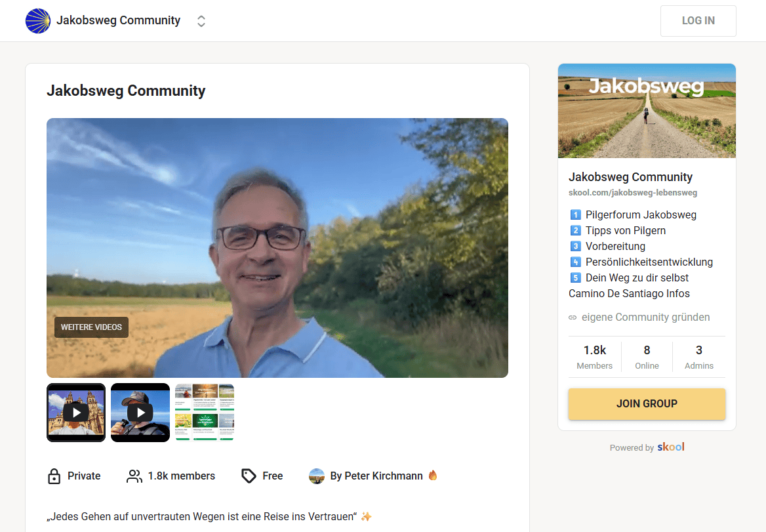Click the Jakobsweg Community logo icon
This screenshot has width=766, height=532.
click(x=38, y=20)
